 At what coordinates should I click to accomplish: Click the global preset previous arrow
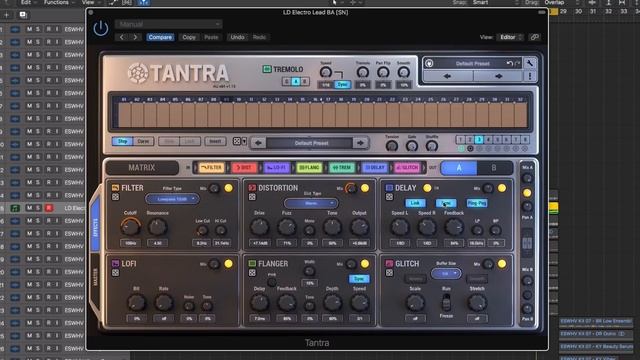tap(447, 76)
